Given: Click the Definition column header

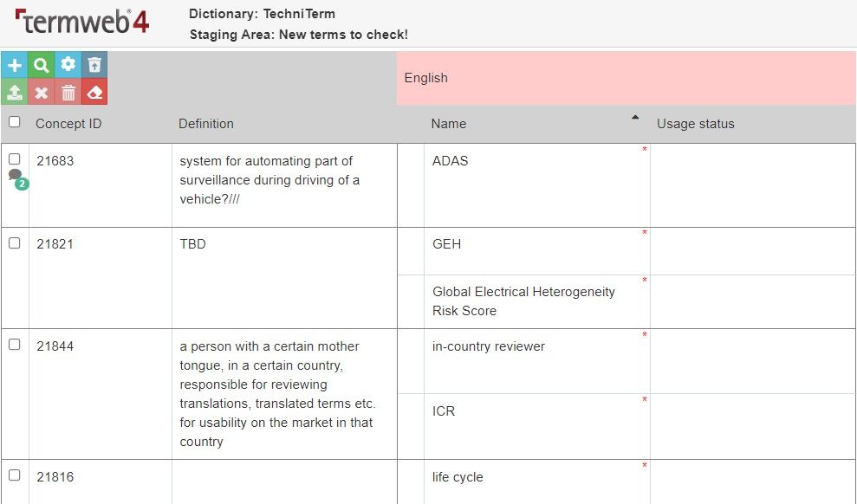Looking at the screenshot, I should point(206,124).
